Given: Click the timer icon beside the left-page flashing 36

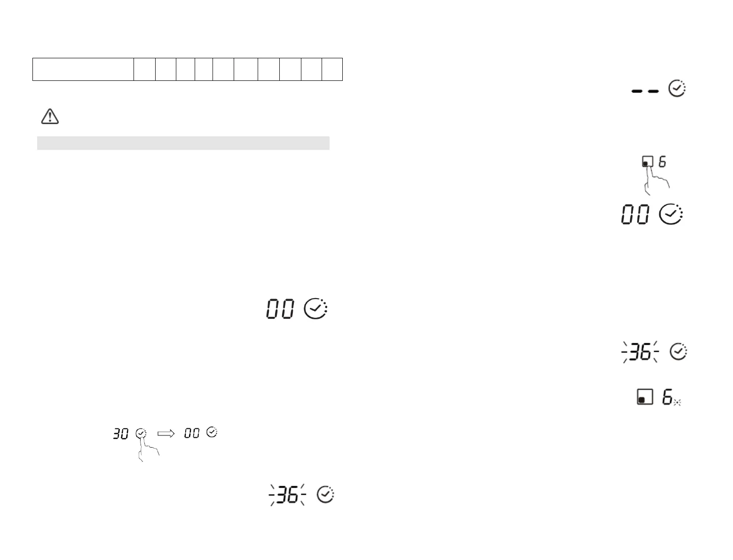Looking at the screenshot, I should [325, 495].
